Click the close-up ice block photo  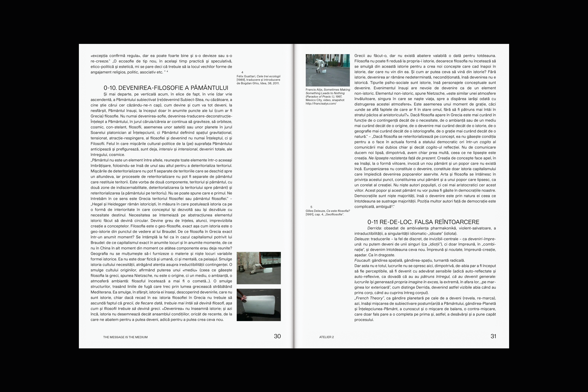click(x=259, y=305)
